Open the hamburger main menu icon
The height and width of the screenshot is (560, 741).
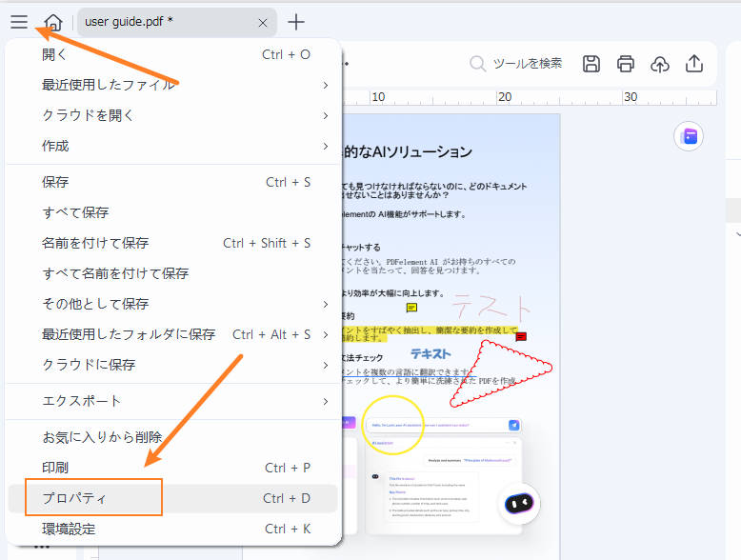[x=19, y=22]
